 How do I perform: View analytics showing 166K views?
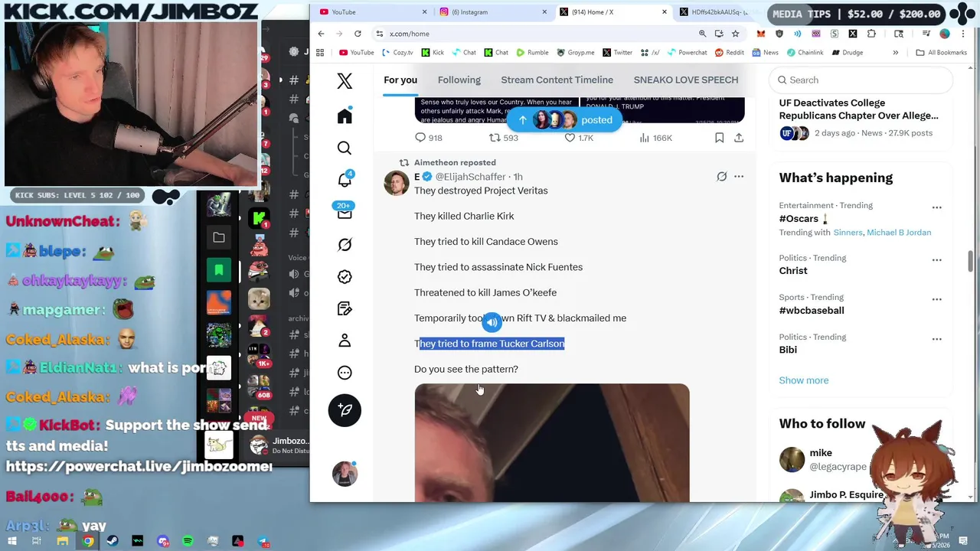(655, 138)
